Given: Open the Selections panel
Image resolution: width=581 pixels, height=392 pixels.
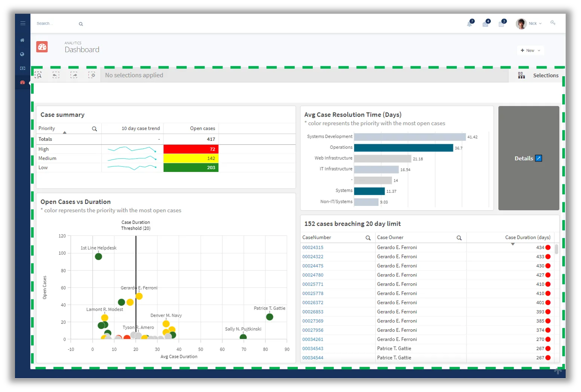Looking at the screenshot, I should (x=539, y=75).
